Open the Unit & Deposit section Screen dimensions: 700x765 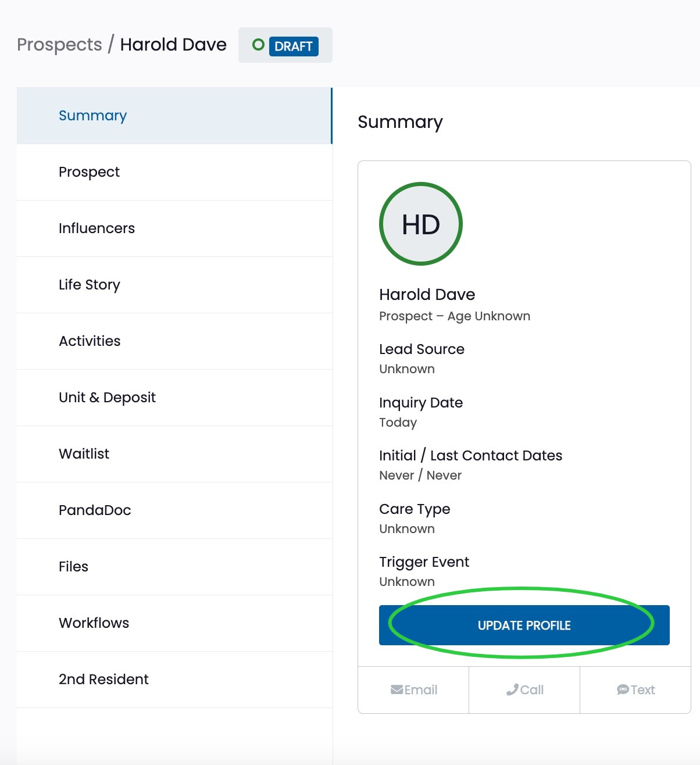click(174, 398)
